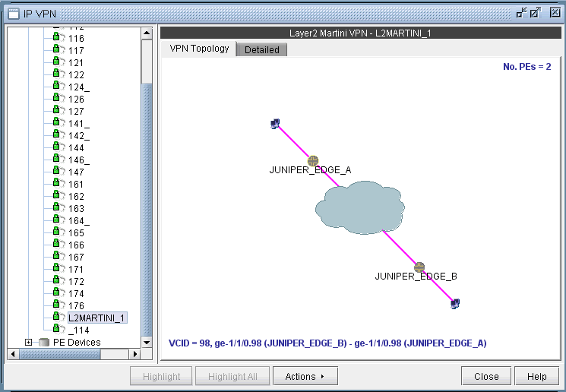The image size is (566, 392).
Task: Click the horizontal scrollbar thumb in tree
Action: point(59,354)
